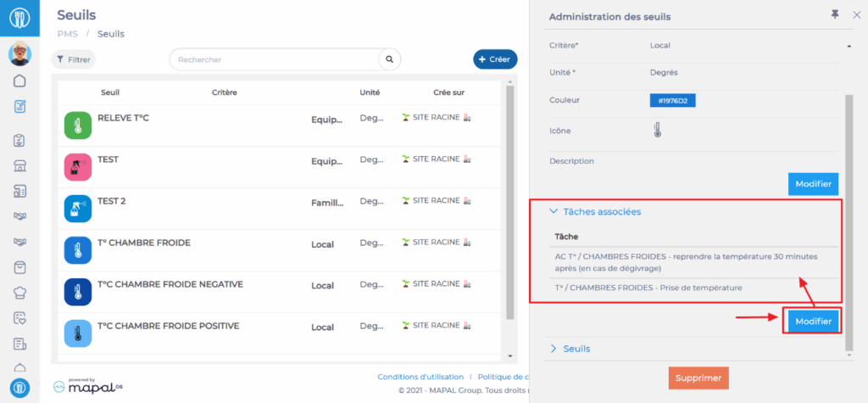
Task: Open the Filtrer filter options
Action: [74, 59]
